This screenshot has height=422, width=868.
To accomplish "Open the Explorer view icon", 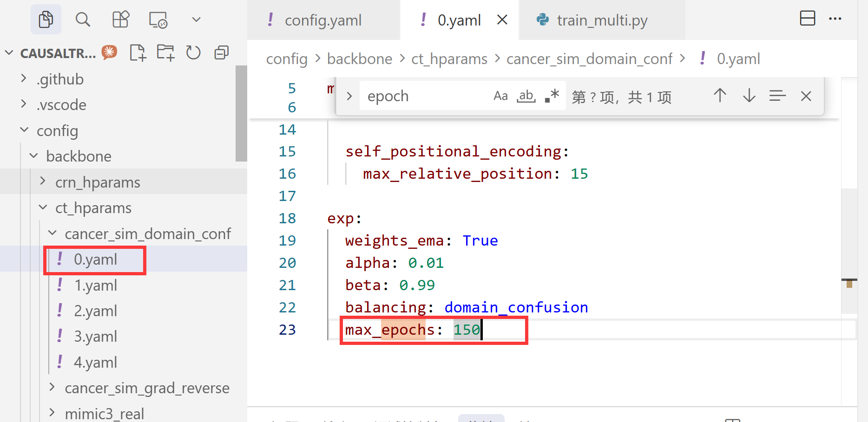I will point(46,19).
